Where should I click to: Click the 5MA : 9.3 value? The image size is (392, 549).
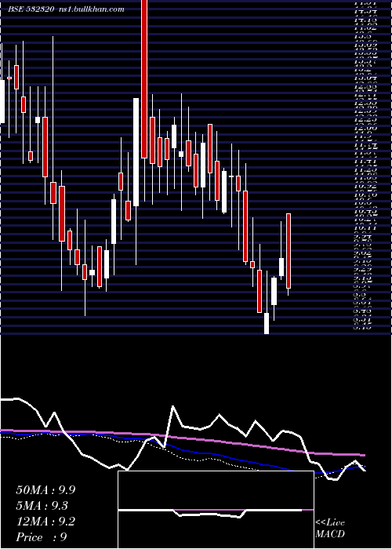42,506
